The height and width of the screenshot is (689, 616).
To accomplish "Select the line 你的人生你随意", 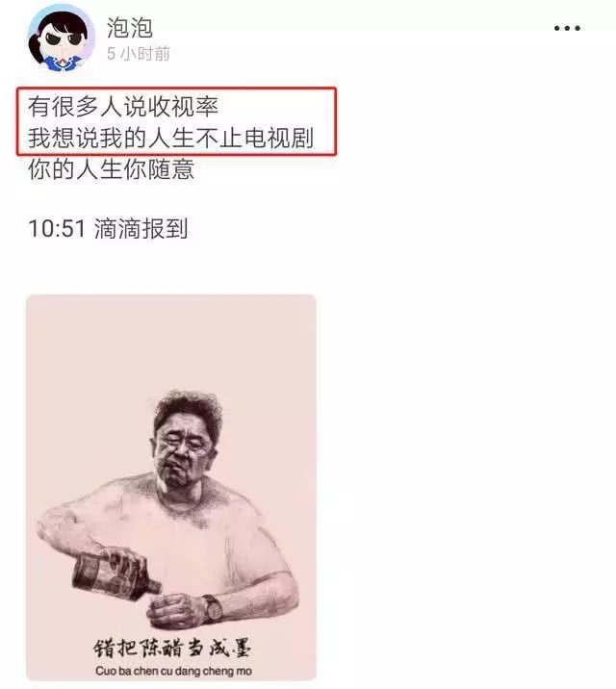I will [x=111, y=169].
